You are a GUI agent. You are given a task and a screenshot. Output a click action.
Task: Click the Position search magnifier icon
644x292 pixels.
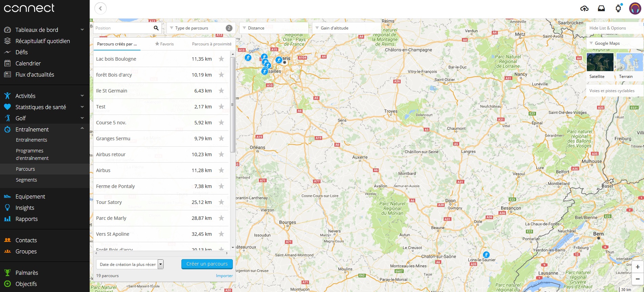(156, 28)
